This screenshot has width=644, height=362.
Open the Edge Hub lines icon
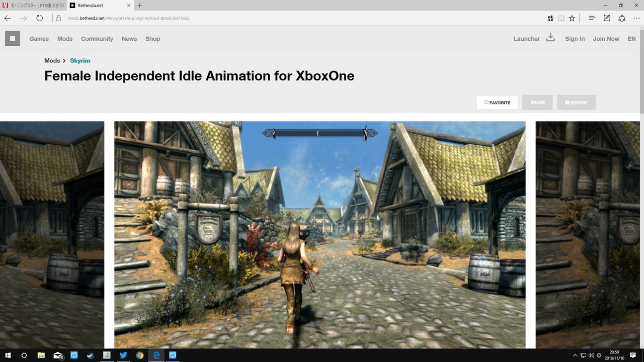[592, 18]
